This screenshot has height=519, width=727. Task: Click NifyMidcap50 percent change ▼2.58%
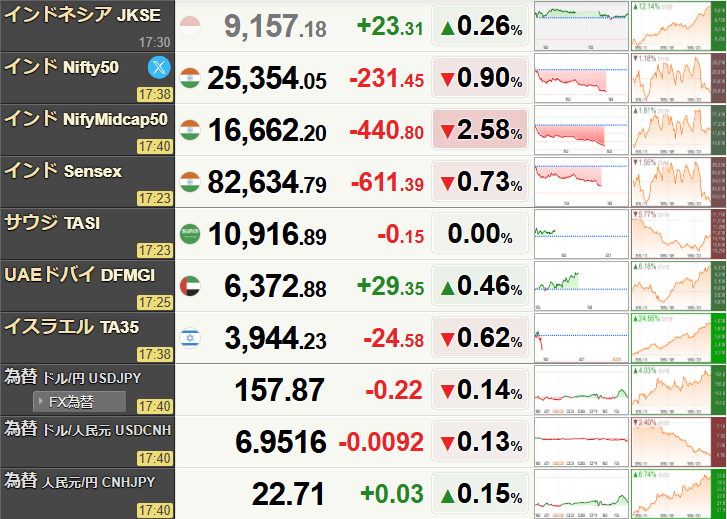(x=480, y=130)
